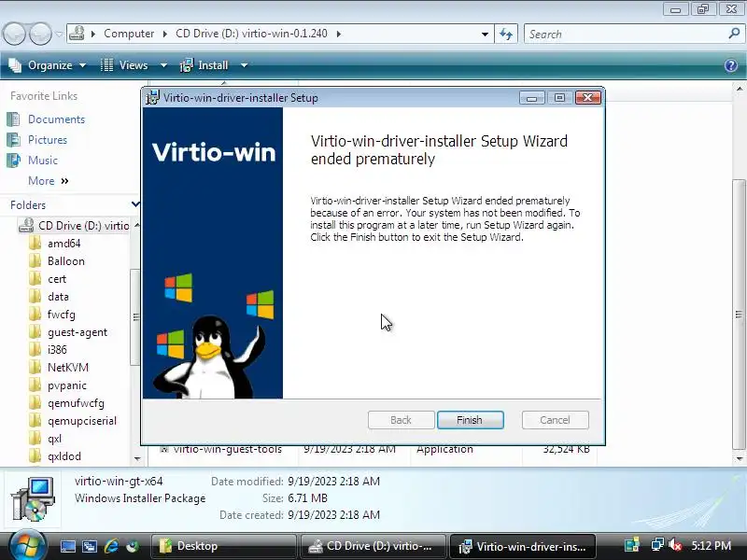Expand the Install dropdown arrow
The height and width of the screenshot is (560, 747).
click(x=244, y=65)
